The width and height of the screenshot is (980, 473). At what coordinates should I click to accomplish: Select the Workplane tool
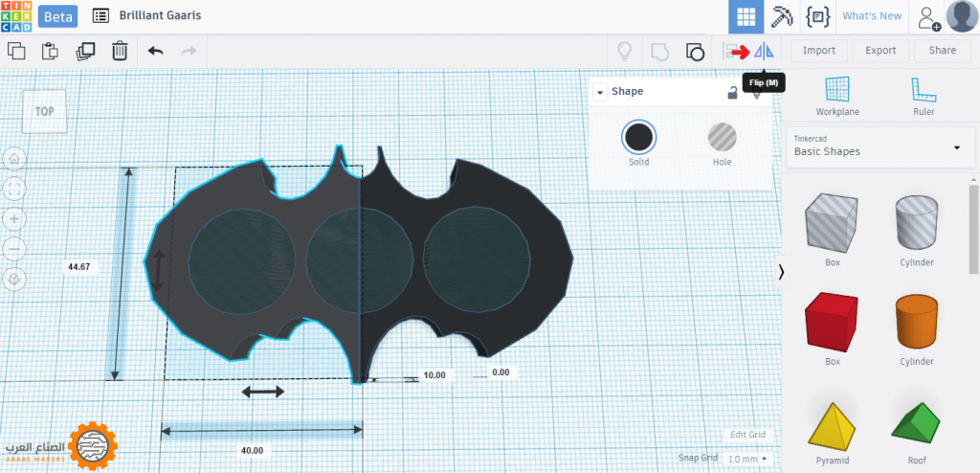coord(837,97)
